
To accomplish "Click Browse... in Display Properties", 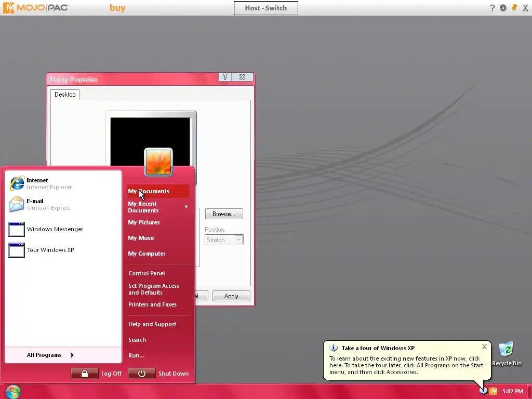I will coord(224,214).
